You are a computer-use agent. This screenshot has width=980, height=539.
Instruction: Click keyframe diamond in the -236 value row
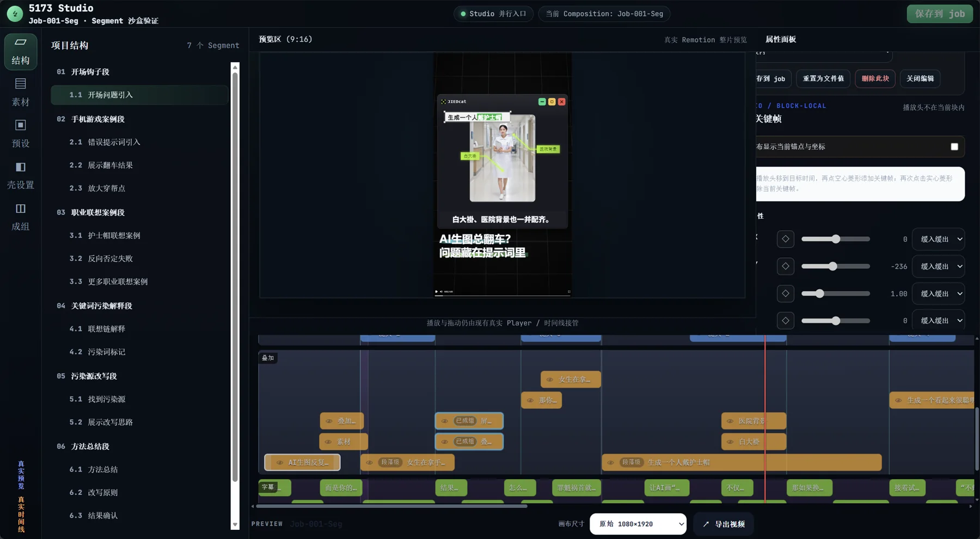[785, 266]
